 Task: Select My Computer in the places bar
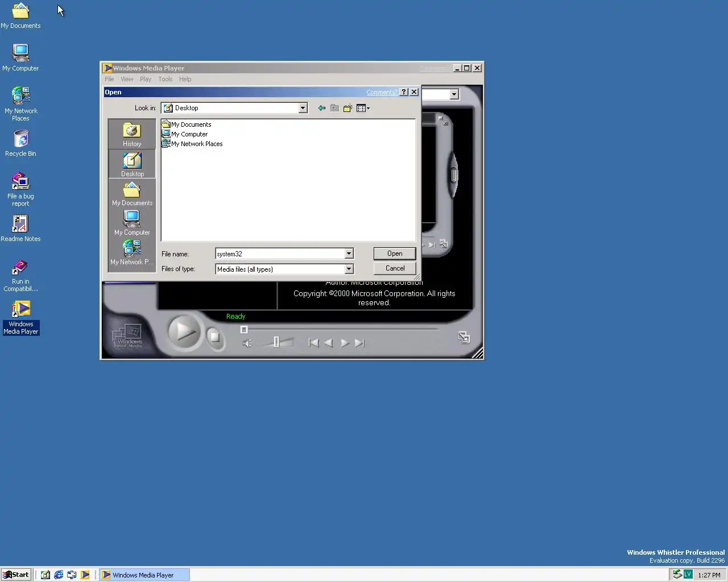[132, 223]
